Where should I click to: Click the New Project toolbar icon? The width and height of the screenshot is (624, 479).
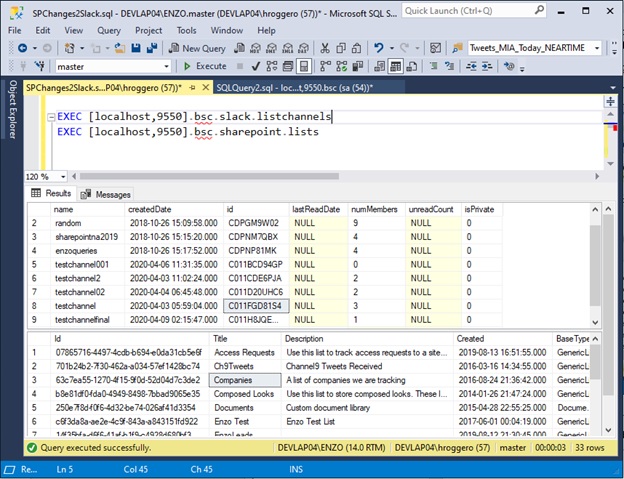(69, 48)
